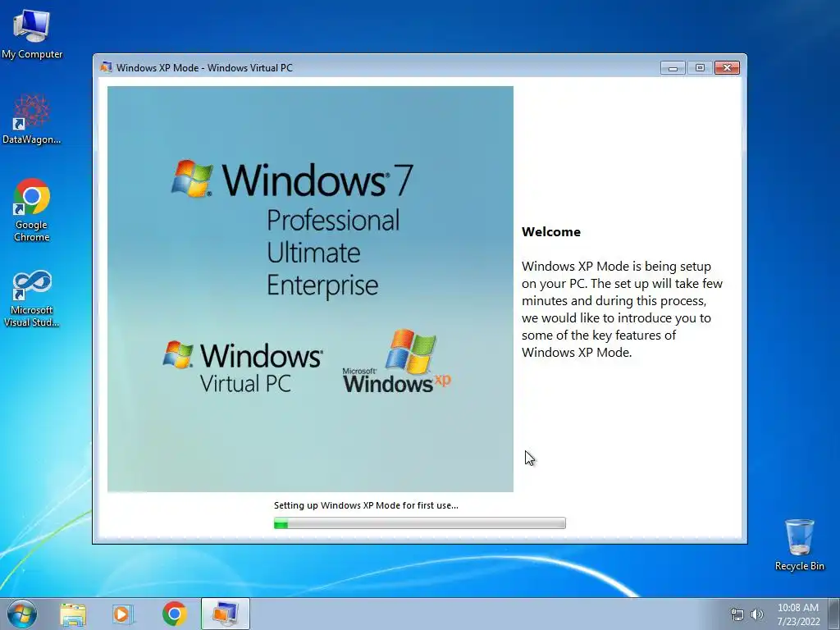Click the Show desktop strip

point(834,614)
